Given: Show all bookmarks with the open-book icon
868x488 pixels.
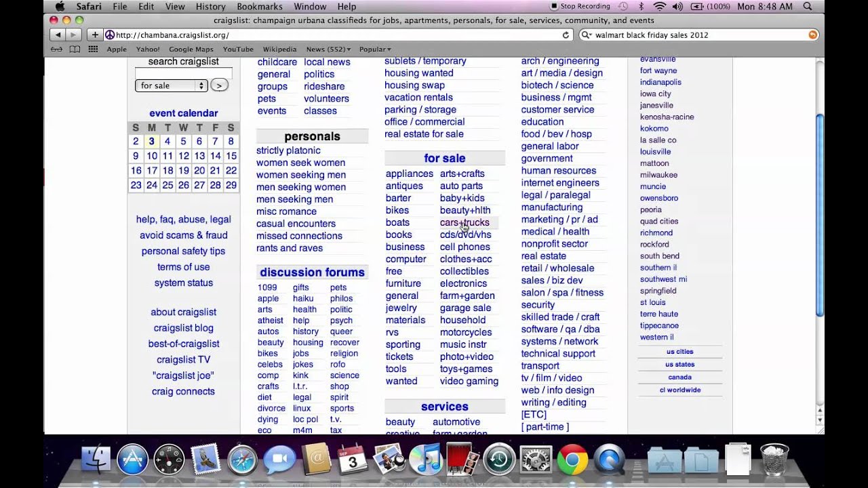Looking at the screenshot, I should pyautogui.click(x=75, y=49).
